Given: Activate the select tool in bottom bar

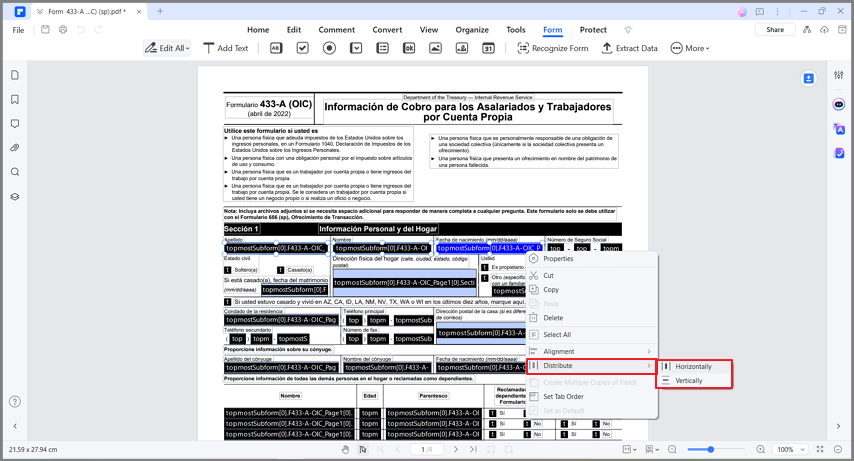Looking at the screenshot, I should (363, 450).
